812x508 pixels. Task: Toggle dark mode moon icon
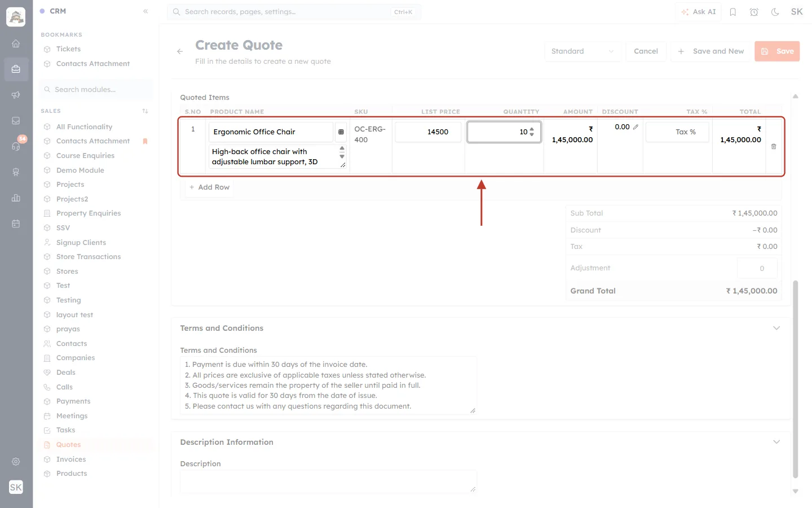(x=775, y=12)
